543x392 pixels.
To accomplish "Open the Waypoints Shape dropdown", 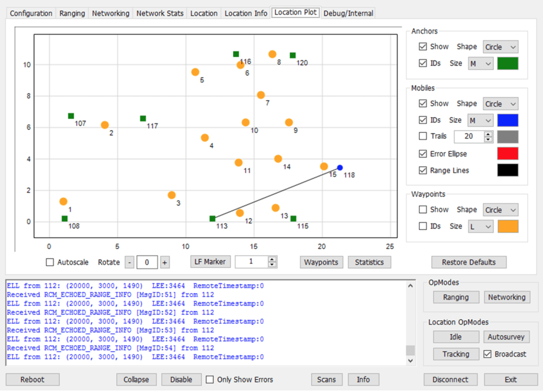I will 500,210.
